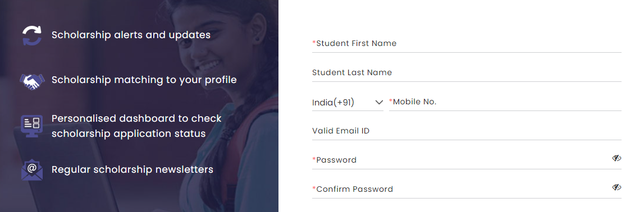Open the India(+91) country selector
Viewport: 644px width, 212px height.
[348, 103]
